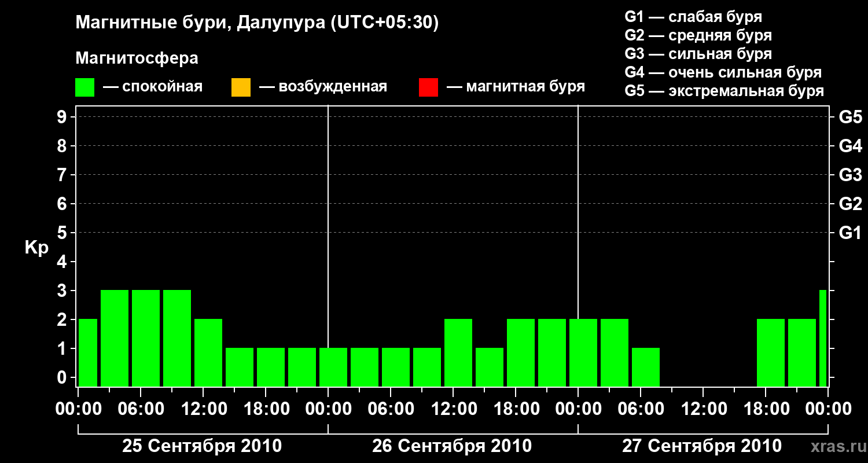Click the 'G4' label on the right axis
The height and width of the screenshot is (463, 868).
tap(850, 146)
